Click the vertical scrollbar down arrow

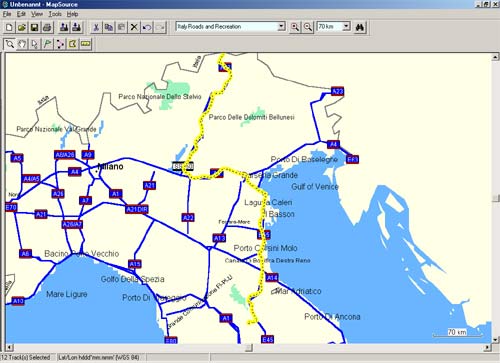495,340
